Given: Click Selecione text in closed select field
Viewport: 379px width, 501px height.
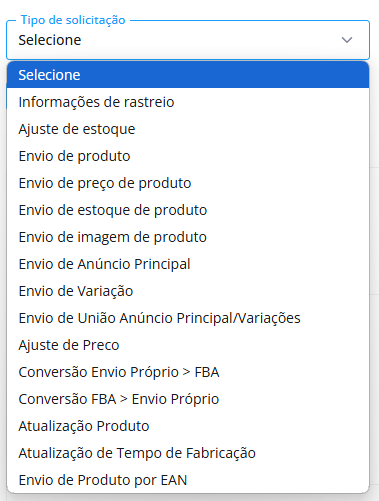Looking at the screenshot, I should 50,40.
